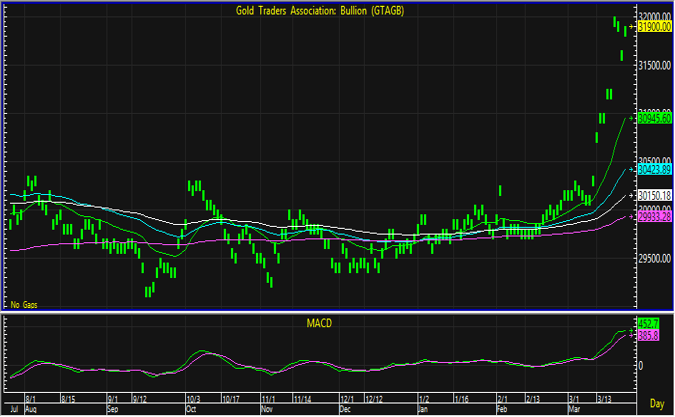Click the Day interval label
675x417 pixels.
(655, 402)
